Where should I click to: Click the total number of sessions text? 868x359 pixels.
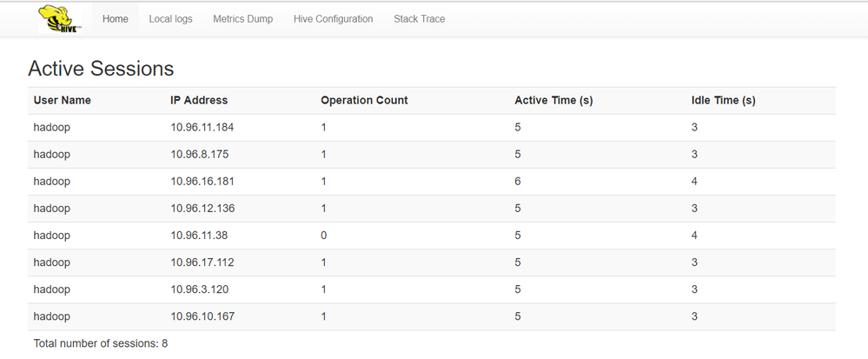pyautogui.click(x=101, y=343)
